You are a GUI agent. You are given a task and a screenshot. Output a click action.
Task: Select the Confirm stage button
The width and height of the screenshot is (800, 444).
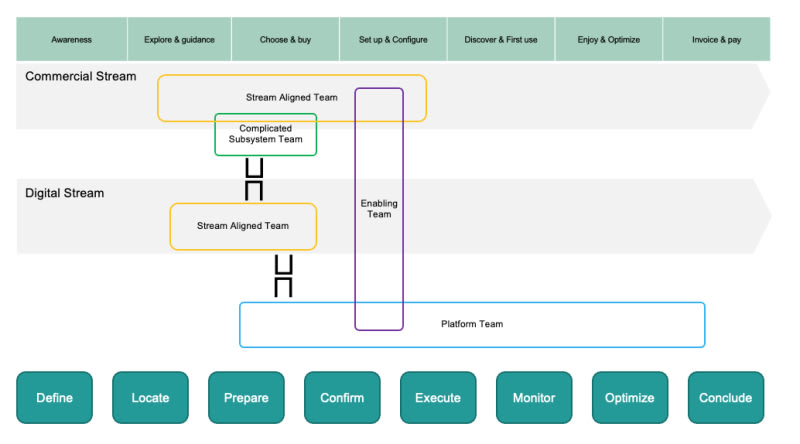tap(342, 398)
